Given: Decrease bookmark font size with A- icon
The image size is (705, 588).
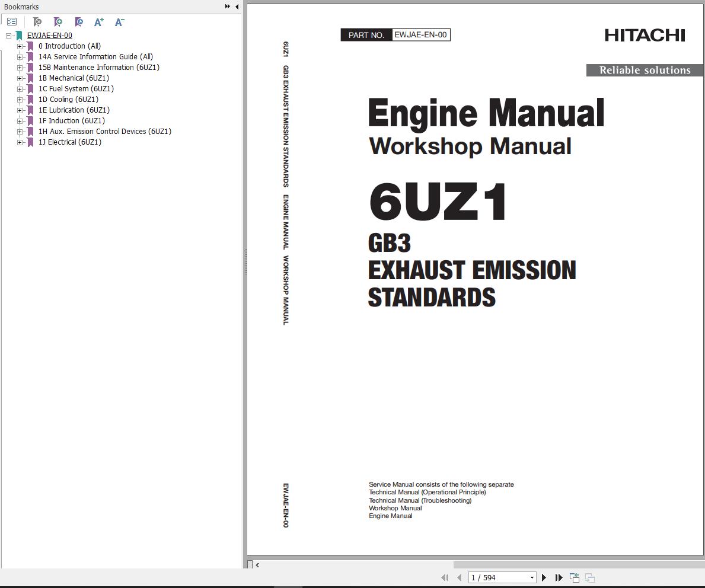Looking at the screenshot, I should point(120,21).
